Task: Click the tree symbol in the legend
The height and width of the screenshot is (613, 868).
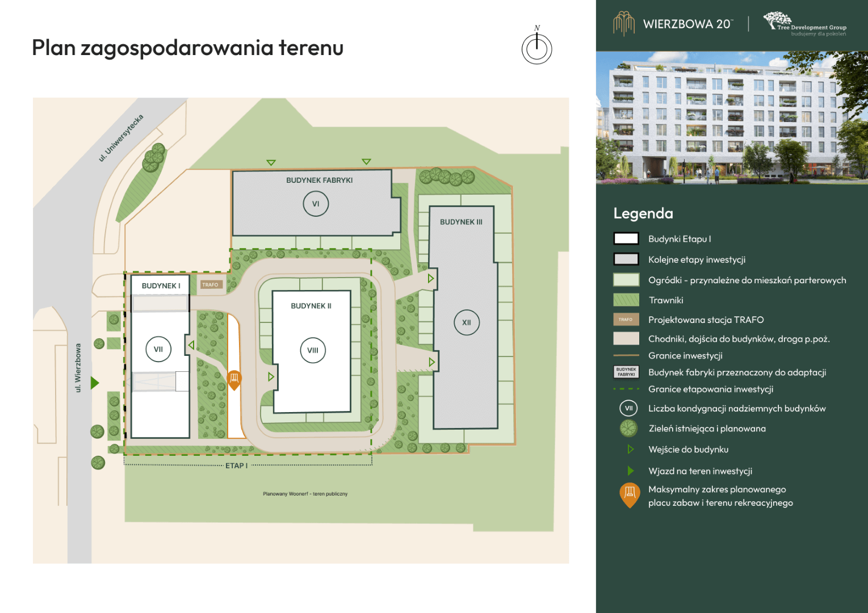Action: (x=628, y=429)
